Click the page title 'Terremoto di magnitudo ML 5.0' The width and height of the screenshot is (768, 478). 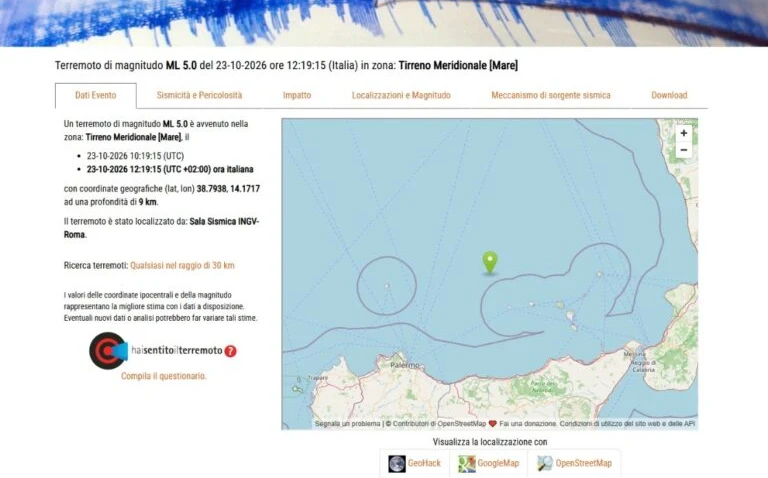125,65
